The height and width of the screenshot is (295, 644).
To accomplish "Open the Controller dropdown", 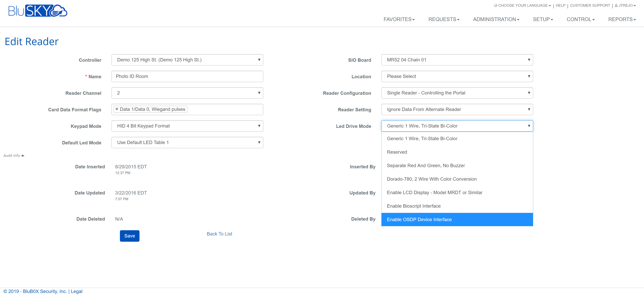I will pos(187,60).
